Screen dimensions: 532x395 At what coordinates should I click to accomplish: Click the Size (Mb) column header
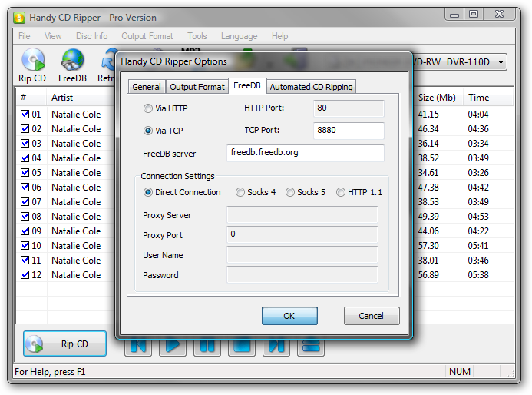click(x=438, y=98)
